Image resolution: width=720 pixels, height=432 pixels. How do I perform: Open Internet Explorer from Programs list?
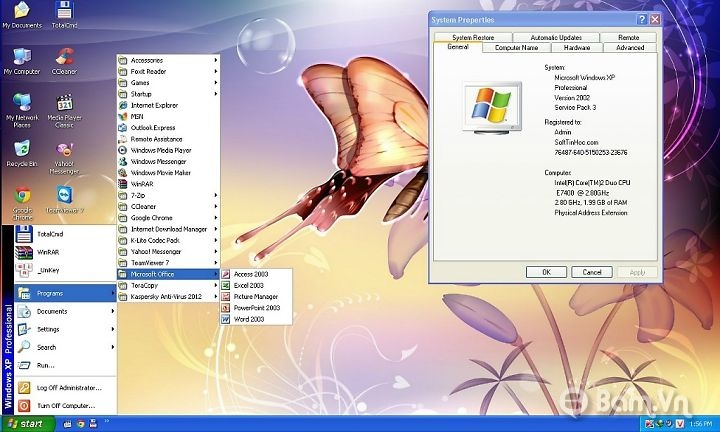(x=169, y=105)
